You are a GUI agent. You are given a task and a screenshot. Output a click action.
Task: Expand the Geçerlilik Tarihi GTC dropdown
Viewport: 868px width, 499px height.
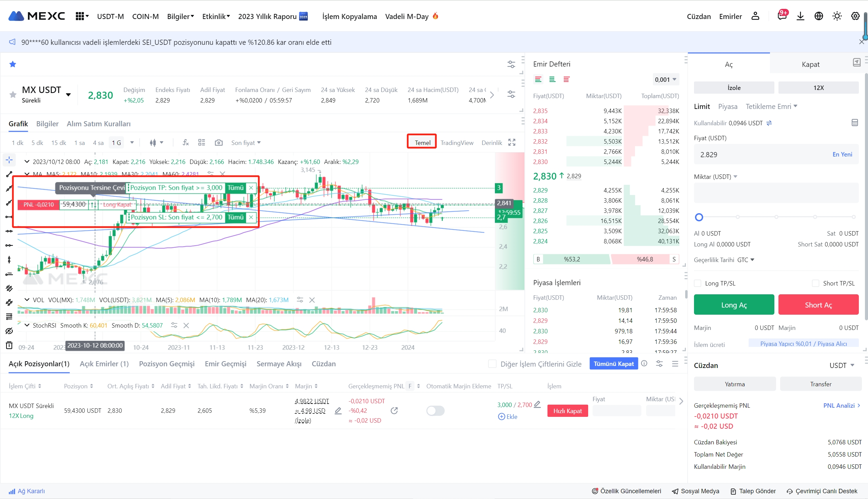[x=746, y=260]
